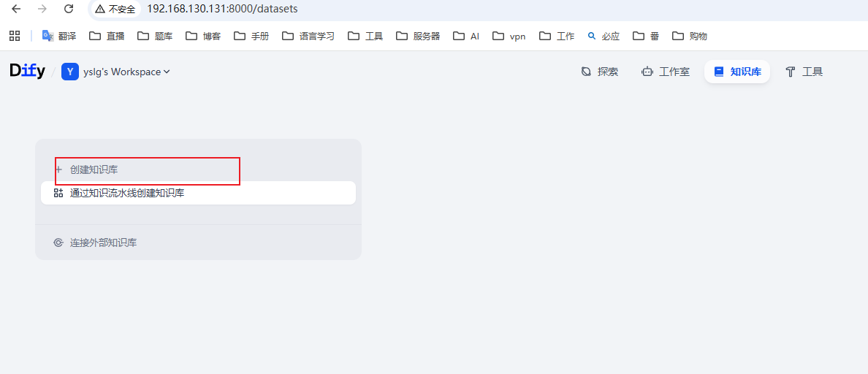This screenshot has height=374, width=868.
Task: Click the Dify logo
Action: coord(27,71)
